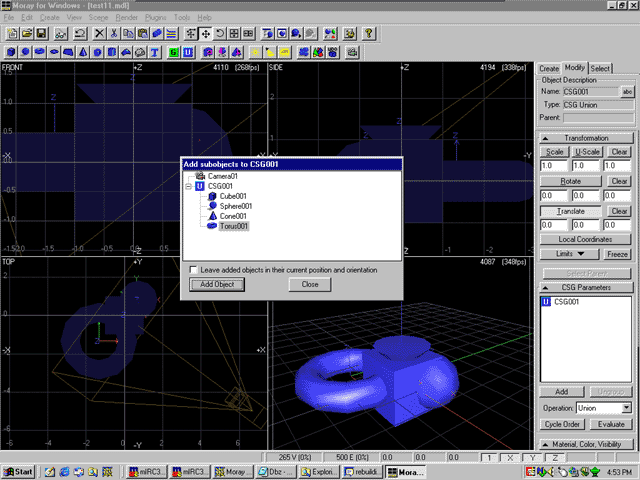Select Sphere001 in the subobjects tree
The width and height of the screenshot is (640, 480).
[236, 206]
